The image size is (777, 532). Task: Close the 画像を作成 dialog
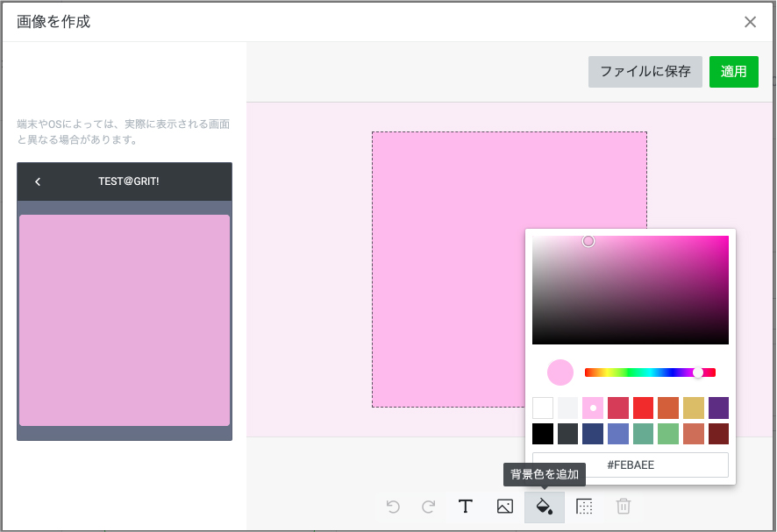click(x=750, y=22)
